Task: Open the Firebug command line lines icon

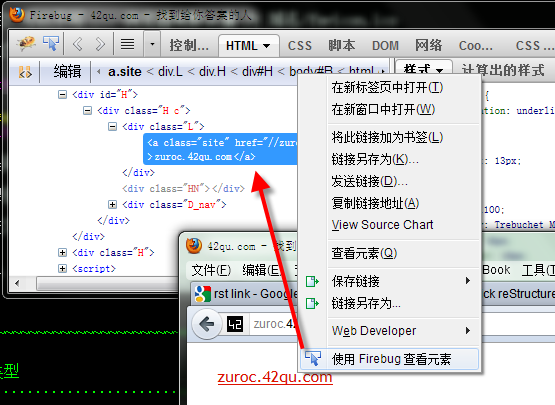Action: click(127, 44)
